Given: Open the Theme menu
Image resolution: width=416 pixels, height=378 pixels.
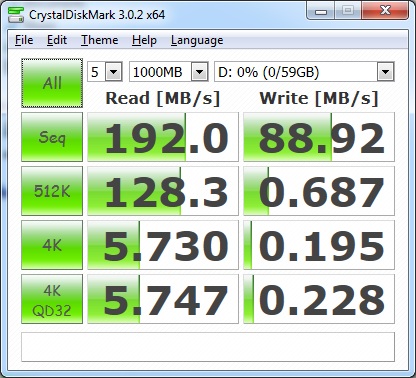Looking at the screenshot, I should 100,40.
